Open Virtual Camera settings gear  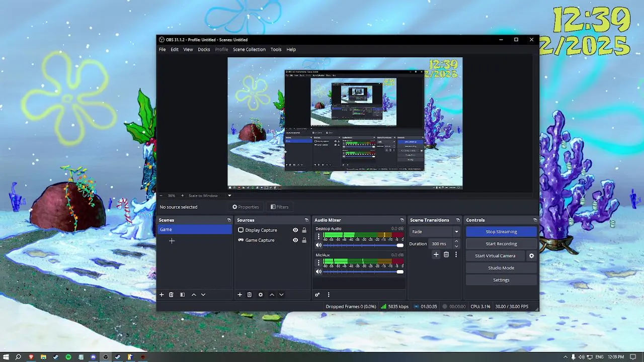click(531, 256)
